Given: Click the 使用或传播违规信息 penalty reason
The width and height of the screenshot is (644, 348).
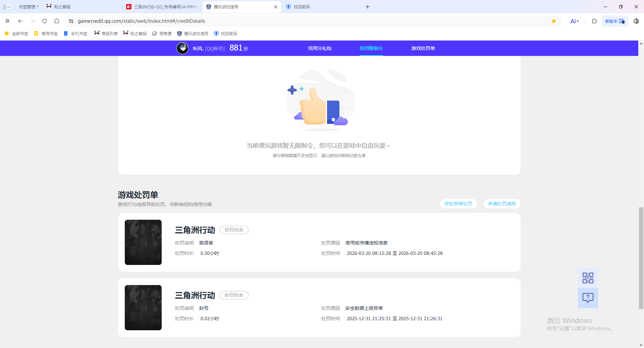Looking at the screenshot, I should 366,243.
